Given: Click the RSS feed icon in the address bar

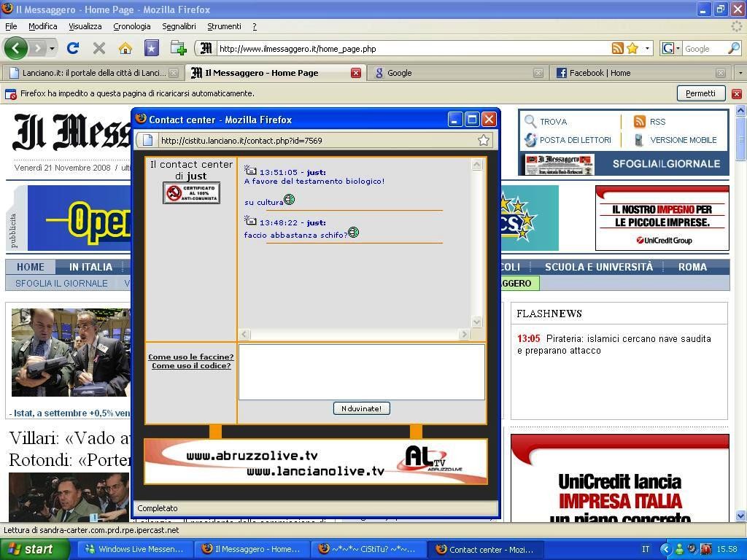Looking at the screenshot, I should click(617, 48).
